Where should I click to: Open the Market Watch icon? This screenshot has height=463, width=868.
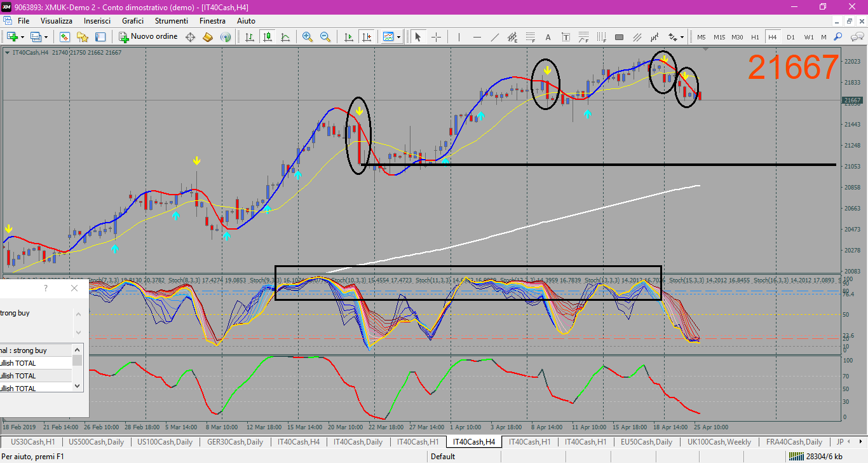[x=65, y=37]
